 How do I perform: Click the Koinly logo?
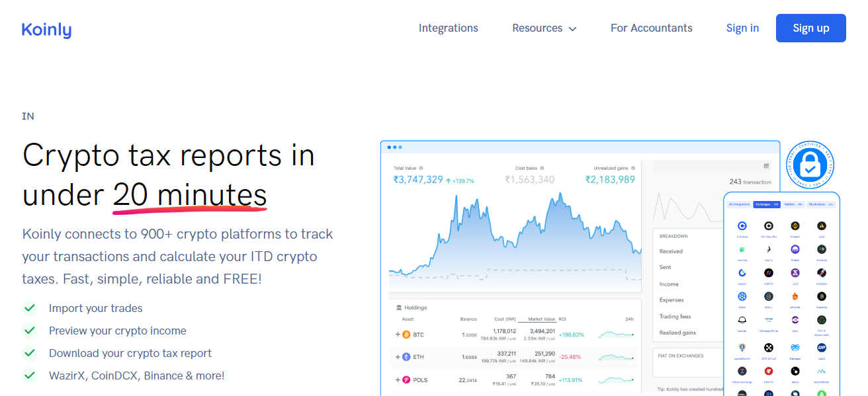(x=46, y=29)
